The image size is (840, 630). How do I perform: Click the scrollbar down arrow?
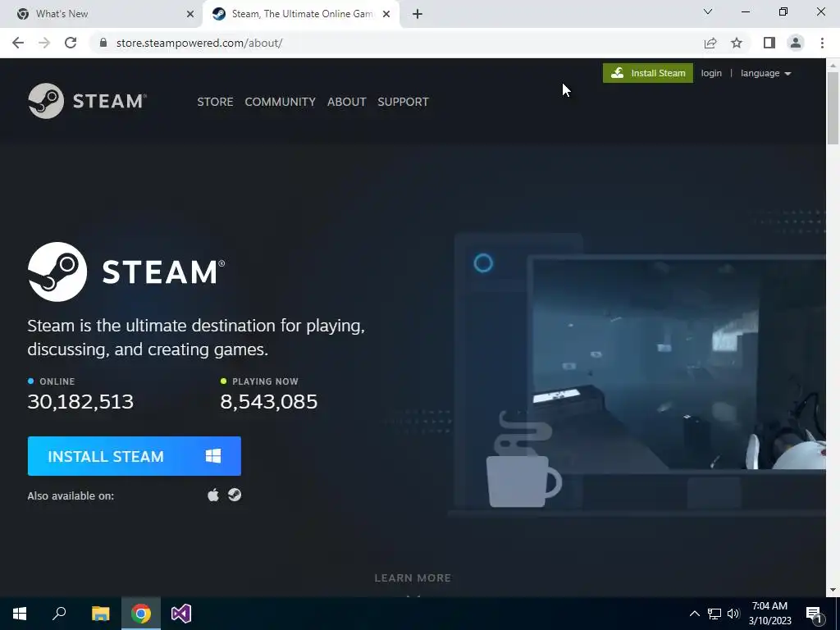(833, 590)
